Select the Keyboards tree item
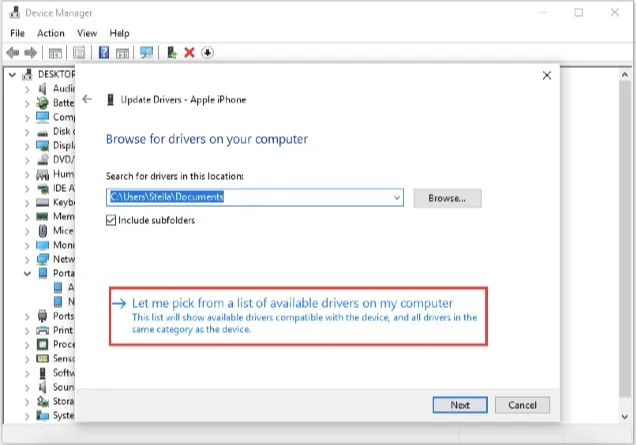 [x=63, y=202]
